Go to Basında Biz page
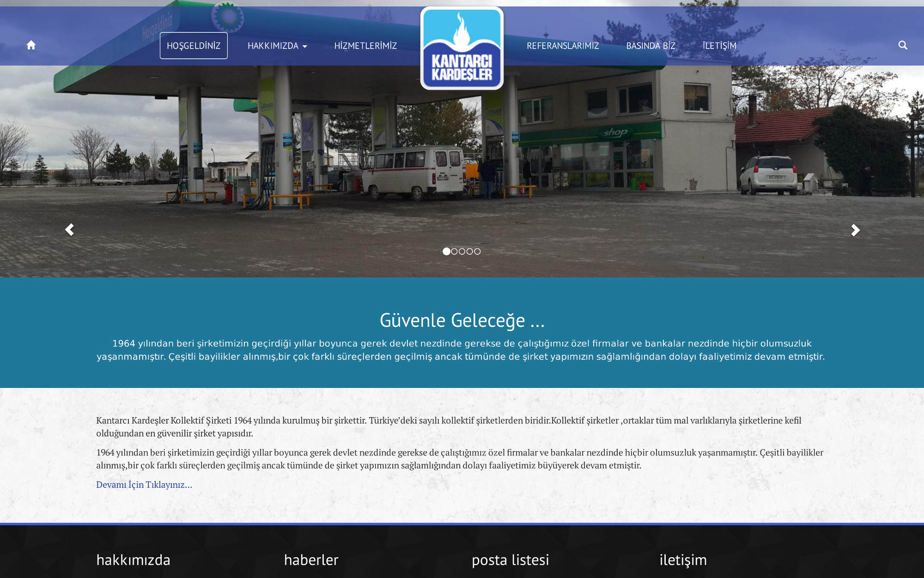 click(650, 46)
